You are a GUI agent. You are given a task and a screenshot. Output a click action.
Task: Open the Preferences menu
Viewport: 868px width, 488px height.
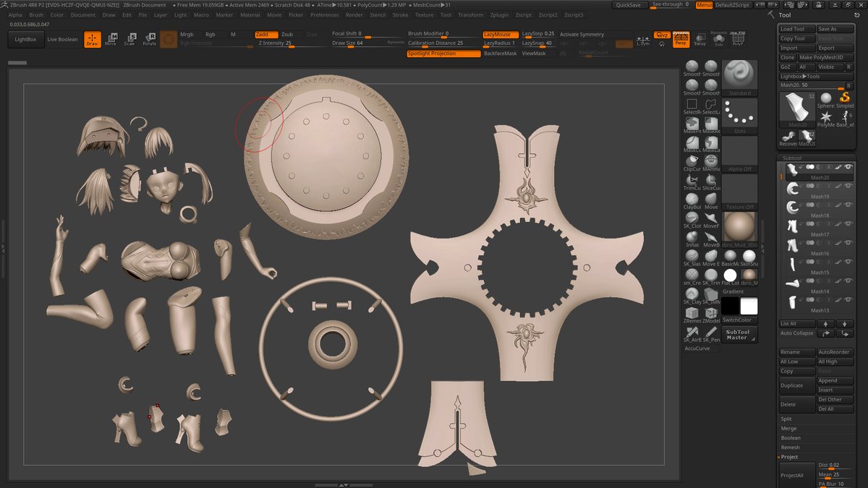coord(324,14)
